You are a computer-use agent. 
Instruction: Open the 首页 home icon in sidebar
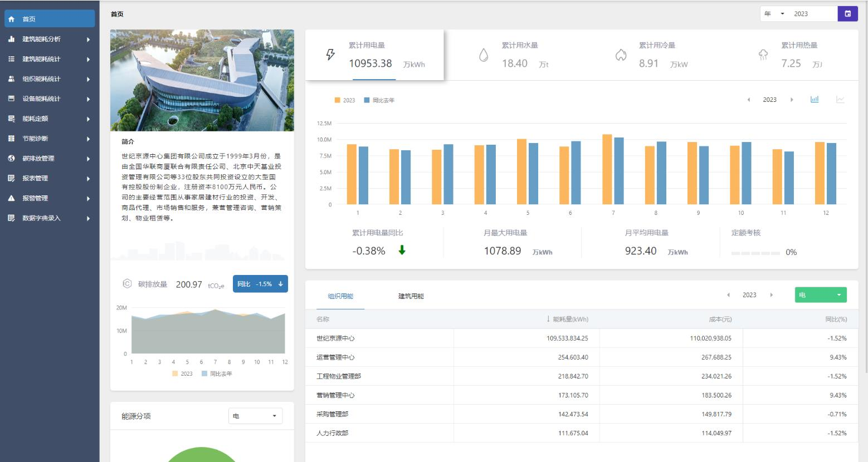11,19
